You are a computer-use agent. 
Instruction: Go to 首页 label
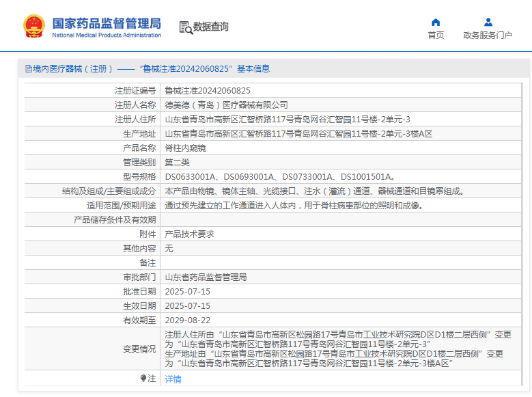tap(436, 36)
